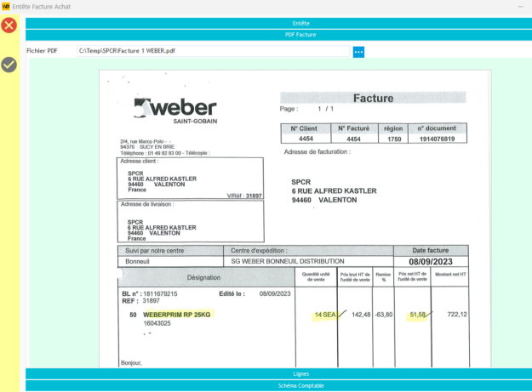Open the Schéma Comptable section
The image size is (532, 392).
click(277, 385)
